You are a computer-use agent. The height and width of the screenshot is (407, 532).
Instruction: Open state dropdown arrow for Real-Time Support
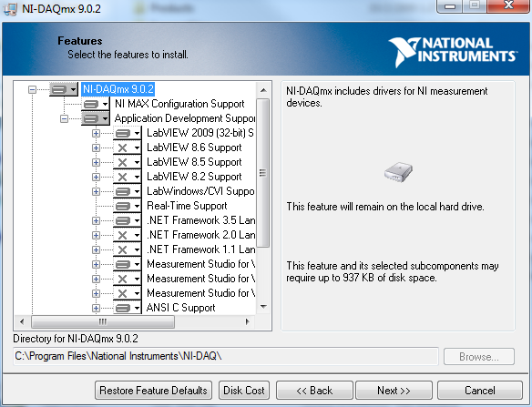point(137,206)
